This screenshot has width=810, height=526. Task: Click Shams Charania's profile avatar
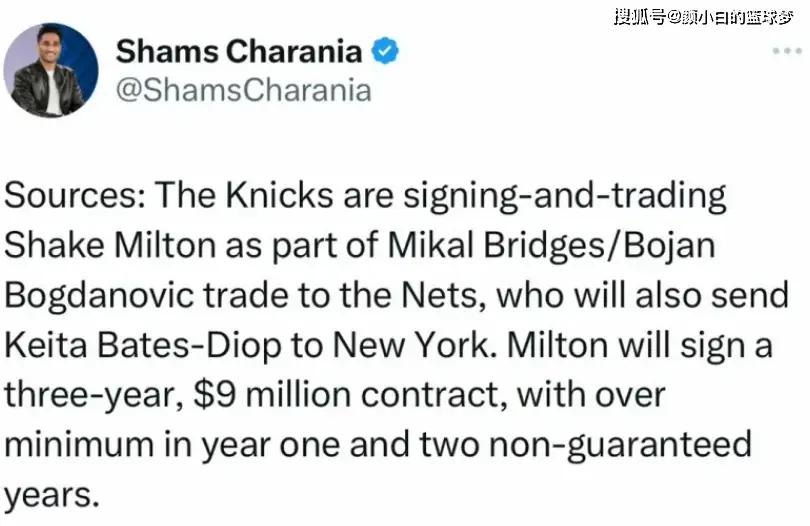click(x=51, y=70)
